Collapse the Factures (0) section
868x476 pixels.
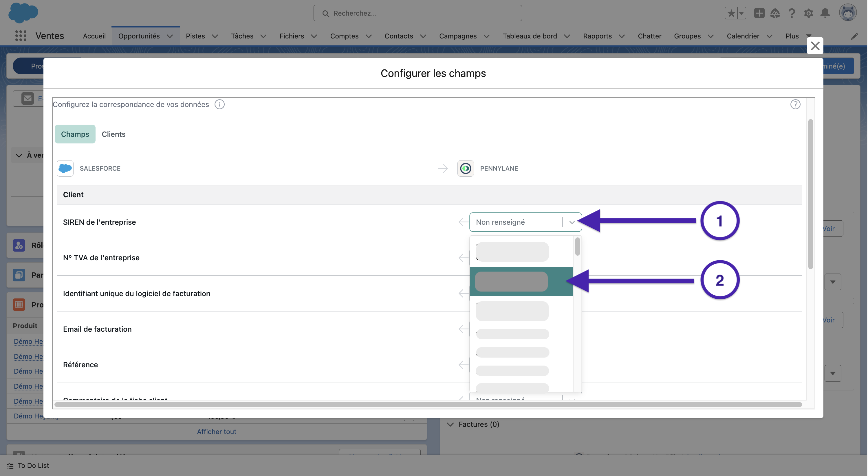450,424
